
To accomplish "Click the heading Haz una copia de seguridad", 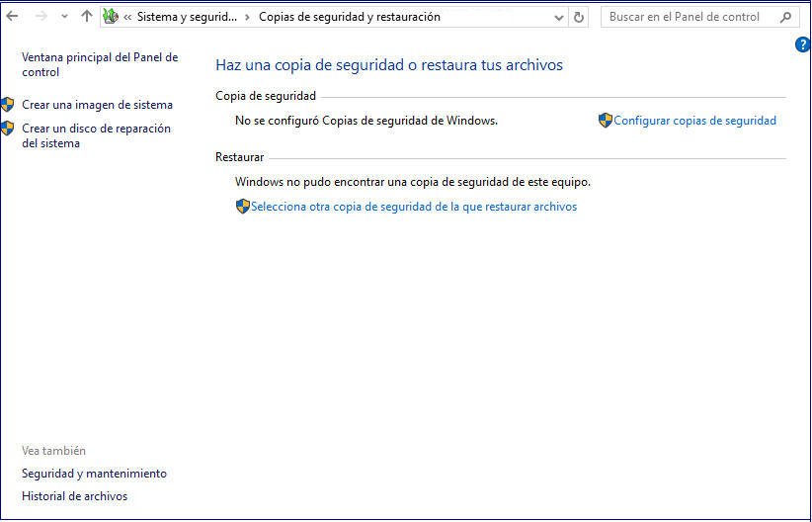I will (x=389, y=65).
